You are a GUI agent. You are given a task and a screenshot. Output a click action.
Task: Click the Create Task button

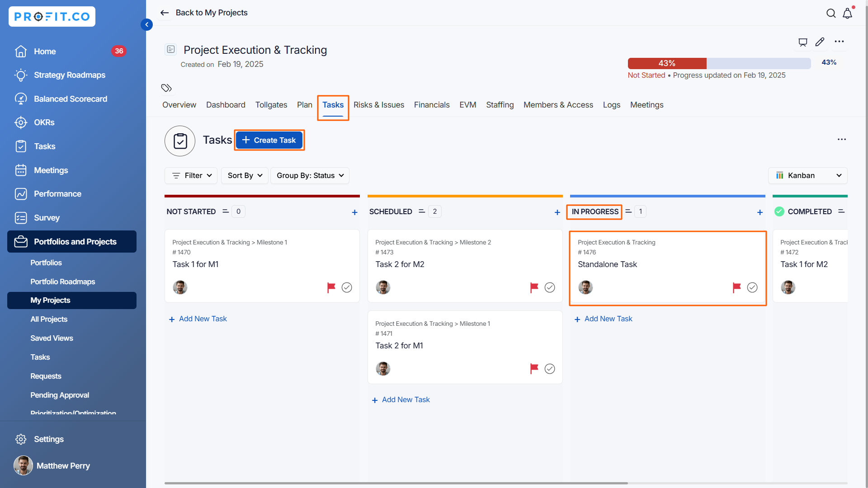(x=269, y=140)
